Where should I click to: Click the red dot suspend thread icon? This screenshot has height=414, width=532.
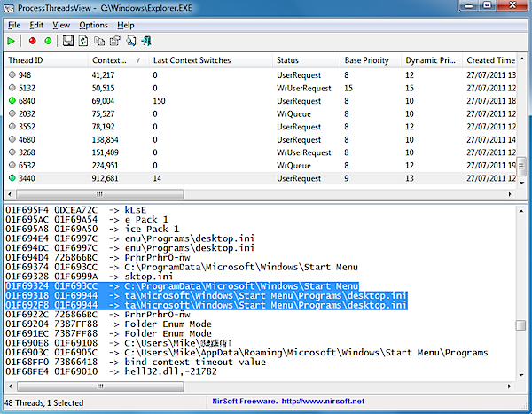pyautogui.click(x=32, y=41)
